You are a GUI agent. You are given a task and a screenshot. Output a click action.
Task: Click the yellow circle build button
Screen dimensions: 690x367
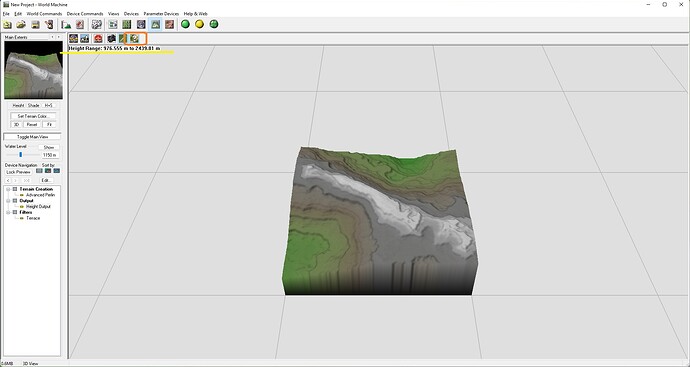point(199,24)
